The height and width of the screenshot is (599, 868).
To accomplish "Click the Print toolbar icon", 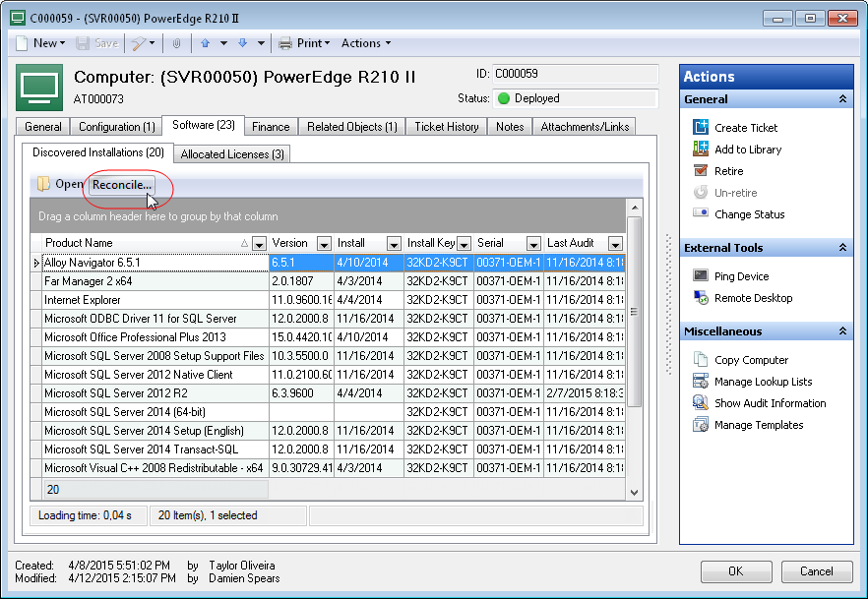I will click(285, 43).
